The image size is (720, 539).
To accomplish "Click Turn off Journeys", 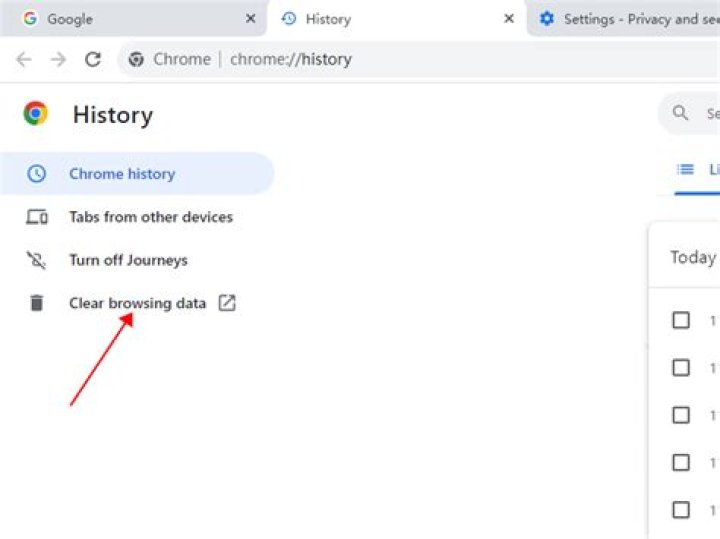I will tap(129, 260).
